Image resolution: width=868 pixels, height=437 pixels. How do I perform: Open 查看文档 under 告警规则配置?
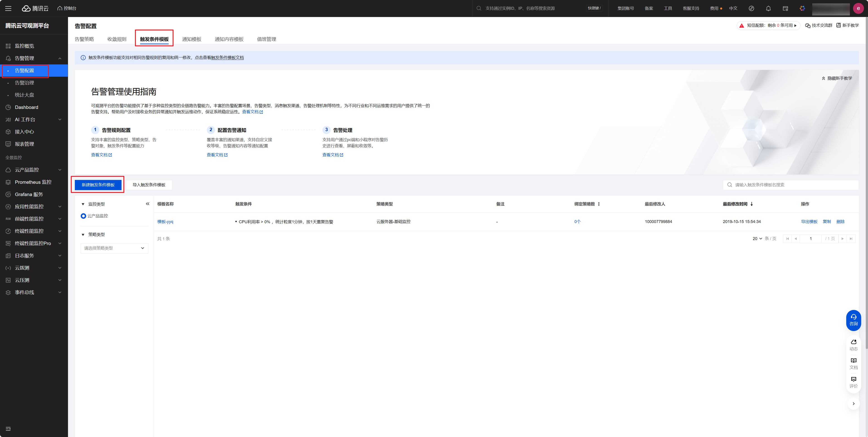point(101,155)
